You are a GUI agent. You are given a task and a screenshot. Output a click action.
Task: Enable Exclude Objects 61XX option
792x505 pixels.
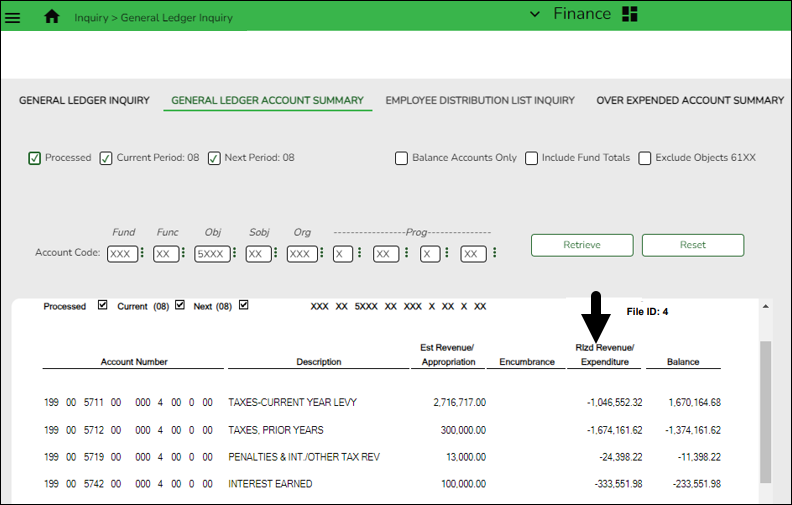[x=645, y=158]
